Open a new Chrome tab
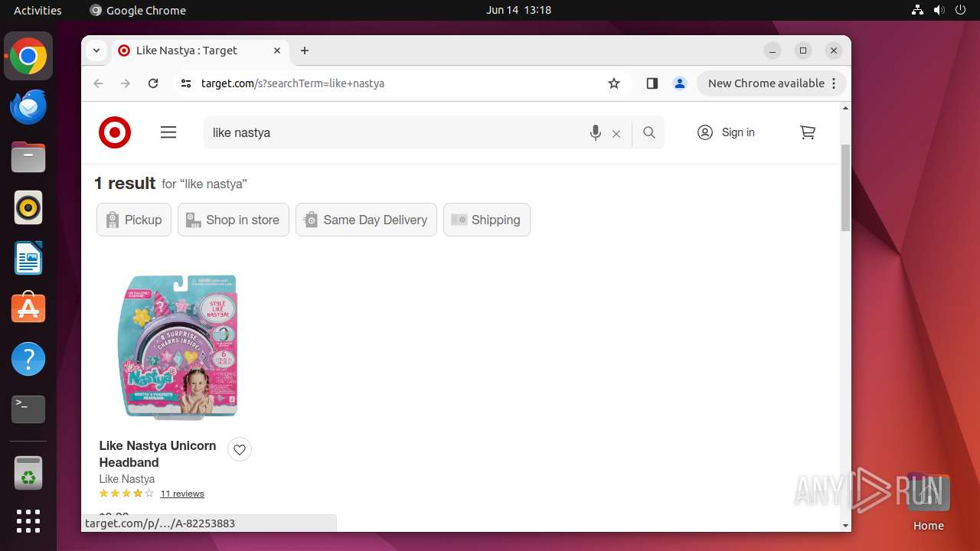The width and height of the screenshot is (980, 551). (x=305, y=51)
